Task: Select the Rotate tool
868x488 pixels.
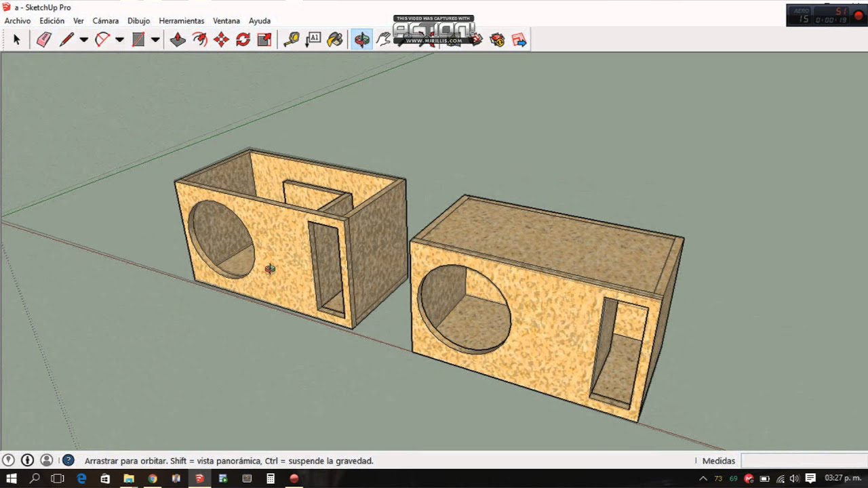Action: click(243, 40)
